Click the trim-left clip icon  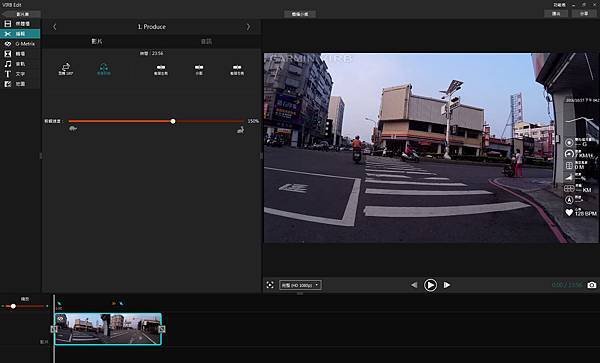pos(161,70)
